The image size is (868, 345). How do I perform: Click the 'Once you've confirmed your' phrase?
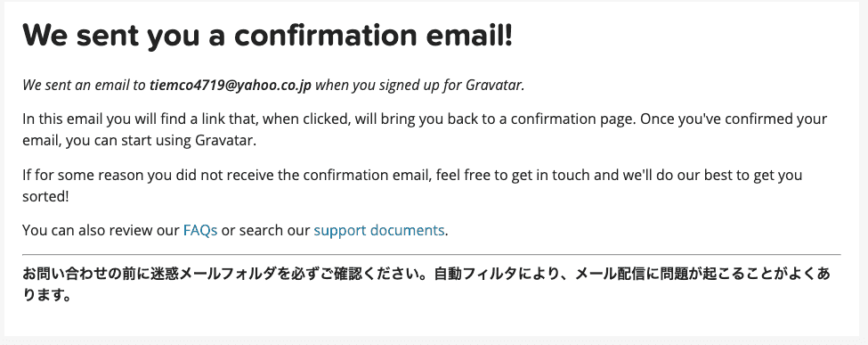[734, 119]
